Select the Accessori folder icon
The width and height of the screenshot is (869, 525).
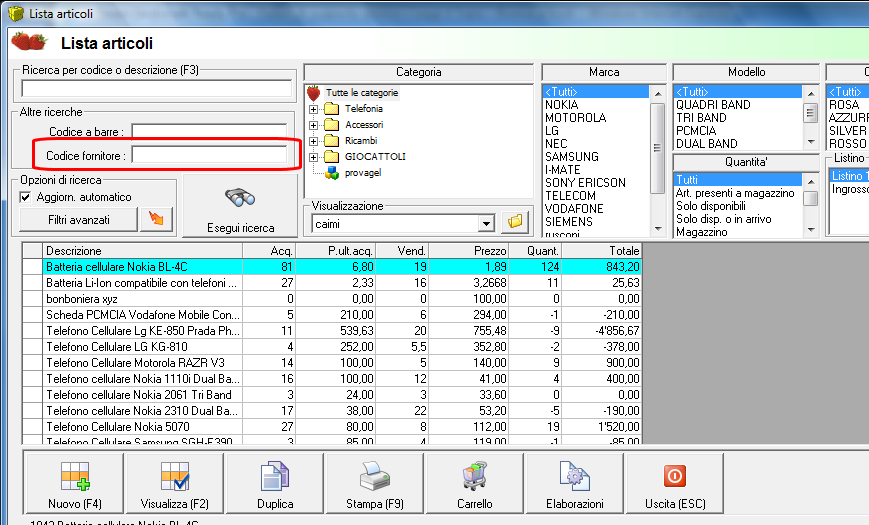tap(331, 125)
